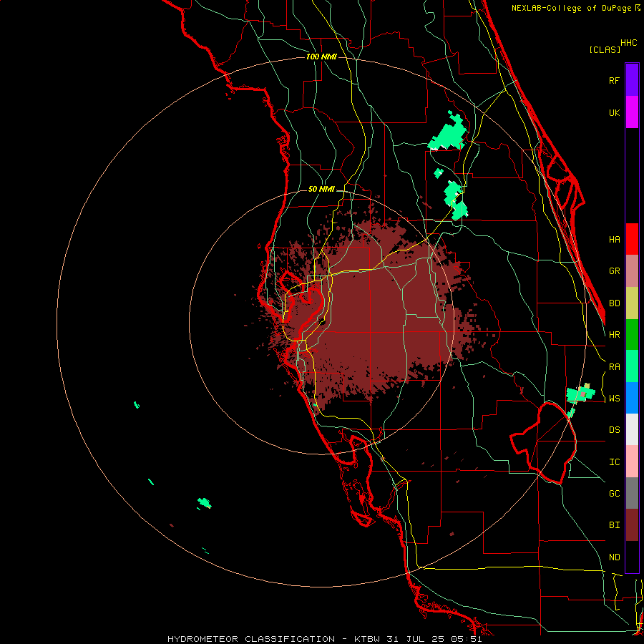
Task: Click the 50 NMI range ring label
Action: (x=321, y=190)
